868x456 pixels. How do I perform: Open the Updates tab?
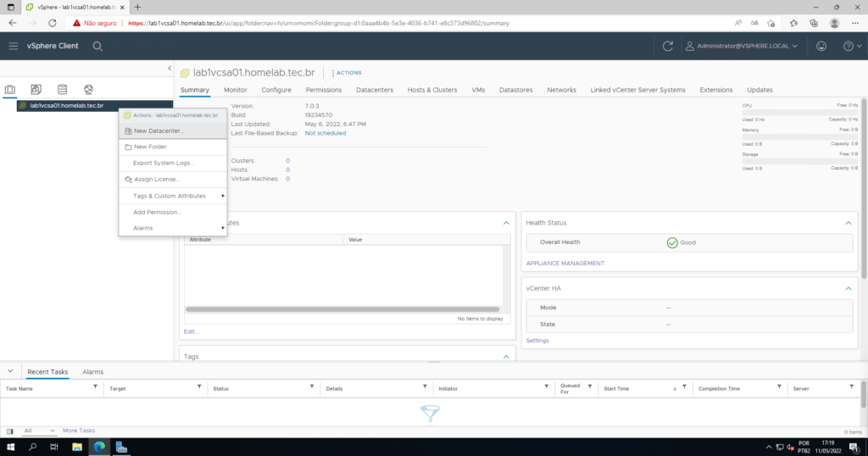coord(759,90)
